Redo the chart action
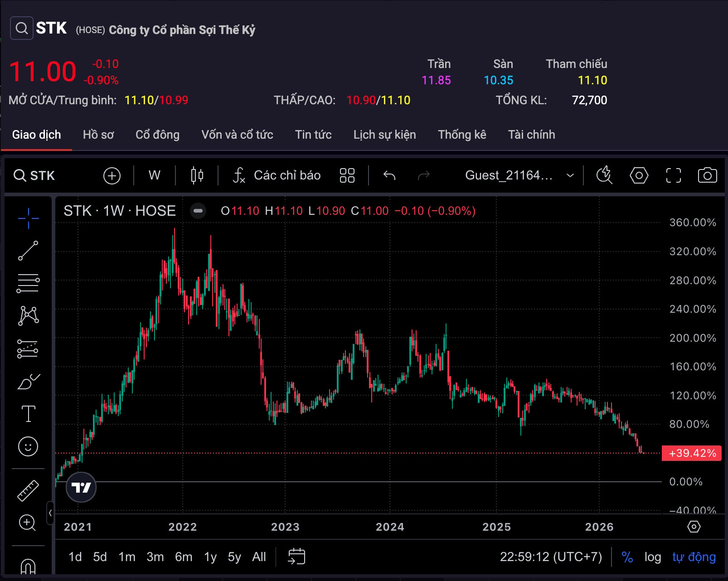Screen dimensions: 728x581 [x=423, y=175]
